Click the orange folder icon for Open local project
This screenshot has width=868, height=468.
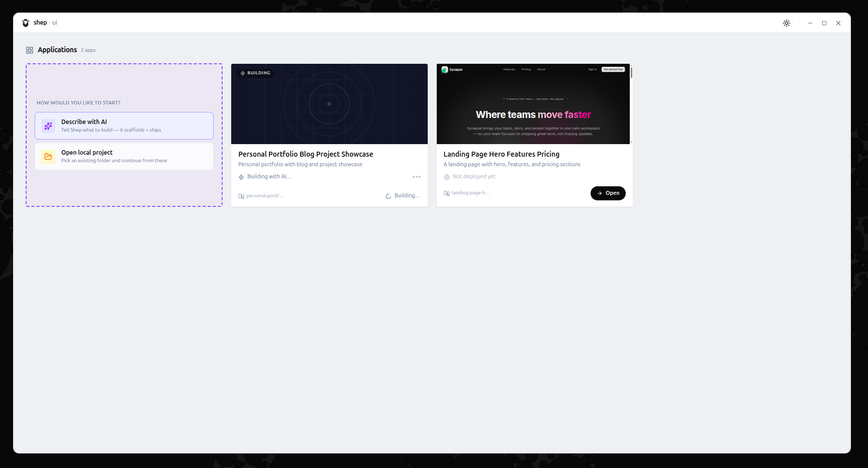pyautogui.click(x=48, y=156)
